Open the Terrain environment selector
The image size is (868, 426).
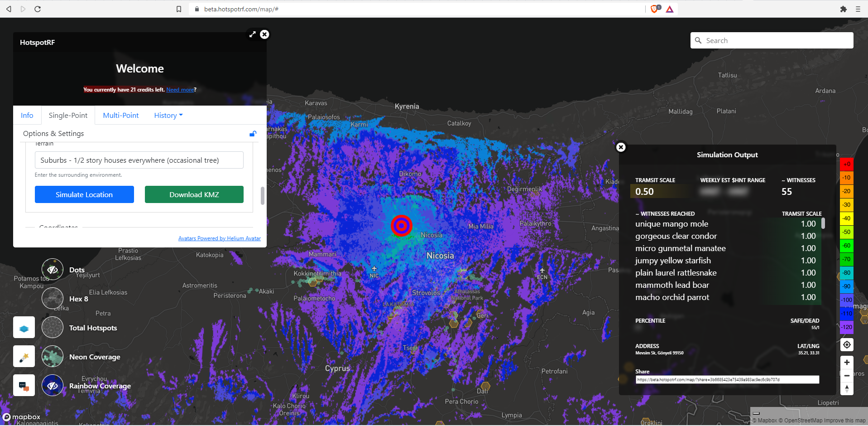pos(139,160)
